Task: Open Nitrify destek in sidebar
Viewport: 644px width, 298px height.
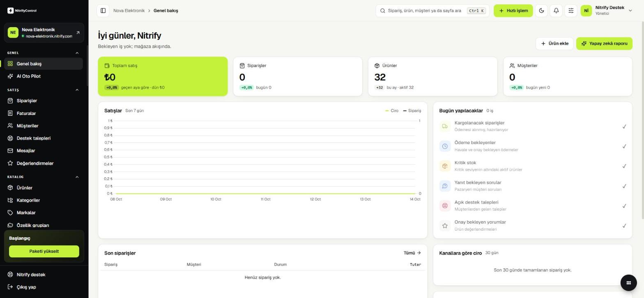Action: point(44,275)
